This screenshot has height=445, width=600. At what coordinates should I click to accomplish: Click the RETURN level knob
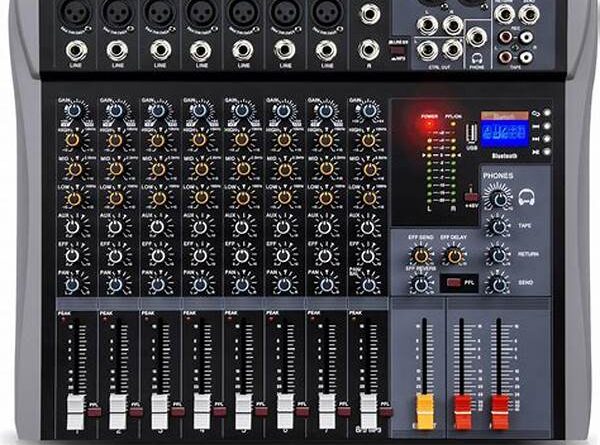click(x=496, y=257)
